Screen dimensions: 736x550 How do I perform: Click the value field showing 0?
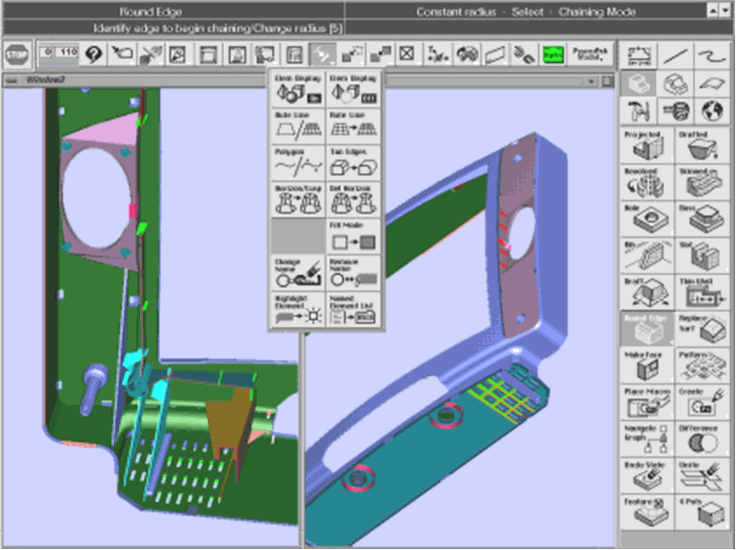coord(47,52)
